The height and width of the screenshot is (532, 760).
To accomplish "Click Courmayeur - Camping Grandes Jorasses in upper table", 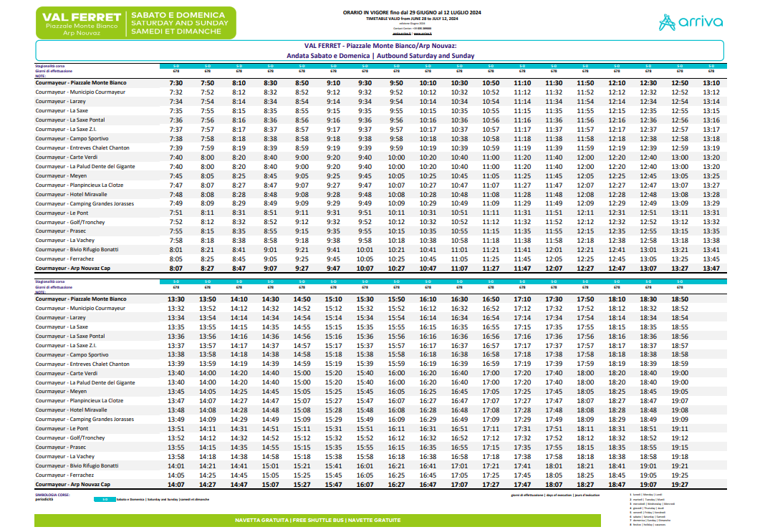I will click(x=85, y=203).
